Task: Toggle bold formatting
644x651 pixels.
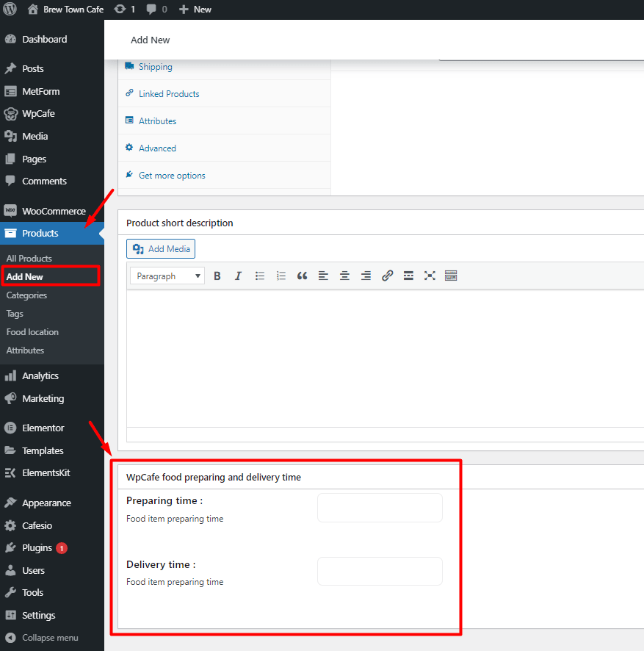Action: pos(217,276)
